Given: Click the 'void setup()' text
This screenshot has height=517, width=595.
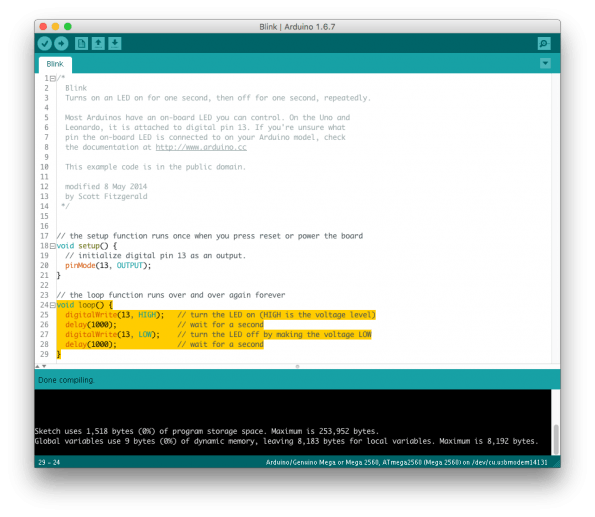Looking at the screenshot, I should pyautogui.click(x=82, y=246).
